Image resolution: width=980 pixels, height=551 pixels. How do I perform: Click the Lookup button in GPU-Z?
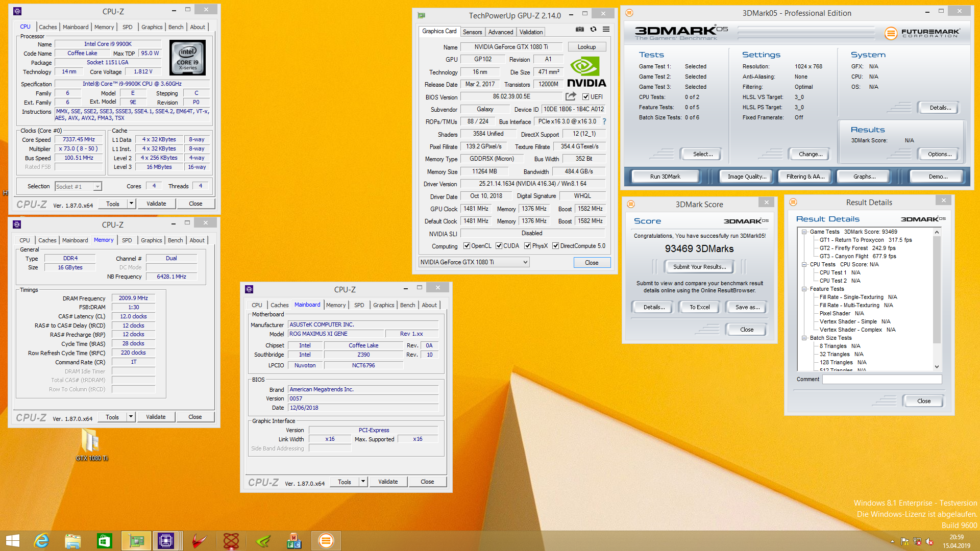point(586,47)
